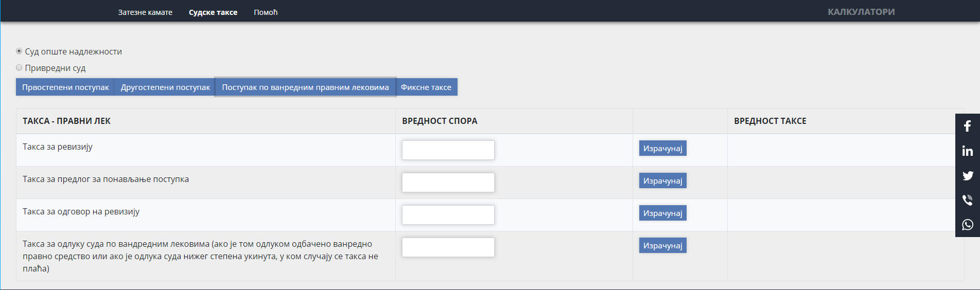This screenshot has width=980, height=290.
Task: Click value field for предлог за понављање поступка
Action: coord(448,183)
